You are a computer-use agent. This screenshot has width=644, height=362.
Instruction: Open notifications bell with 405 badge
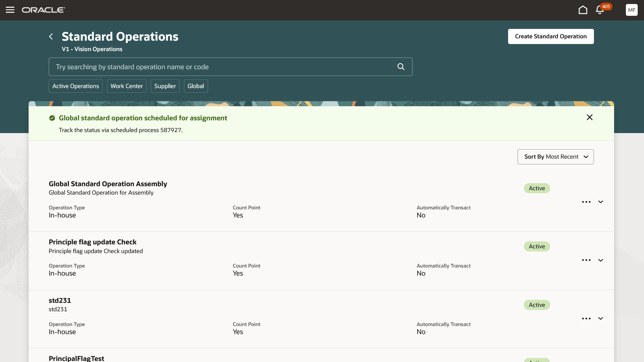[x=600, y=10]
